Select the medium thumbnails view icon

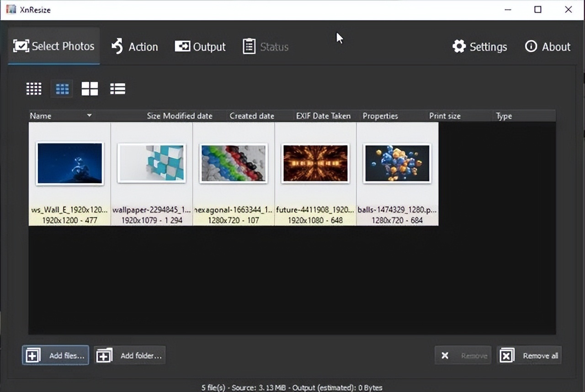[x=62, y=89]
